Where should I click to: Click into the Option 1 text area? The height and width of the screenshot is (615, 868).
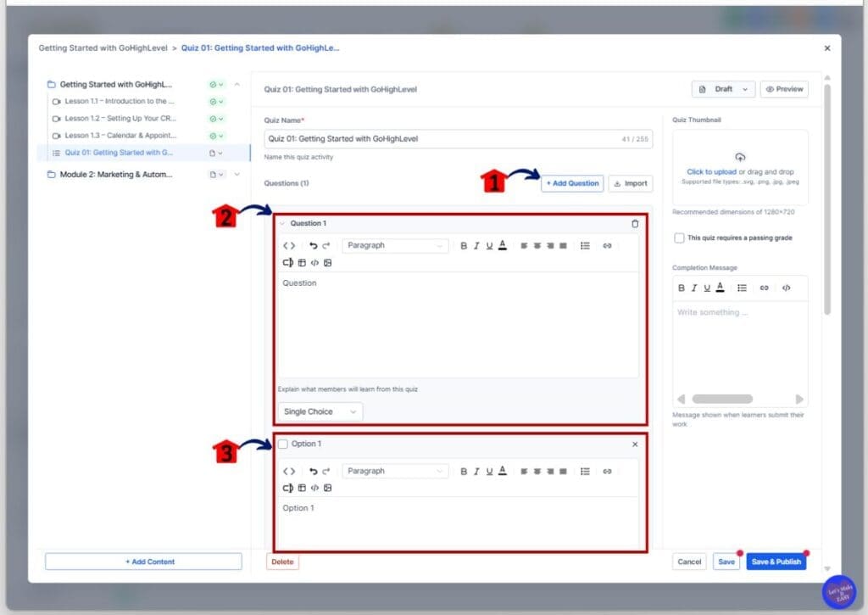(458, 523)
